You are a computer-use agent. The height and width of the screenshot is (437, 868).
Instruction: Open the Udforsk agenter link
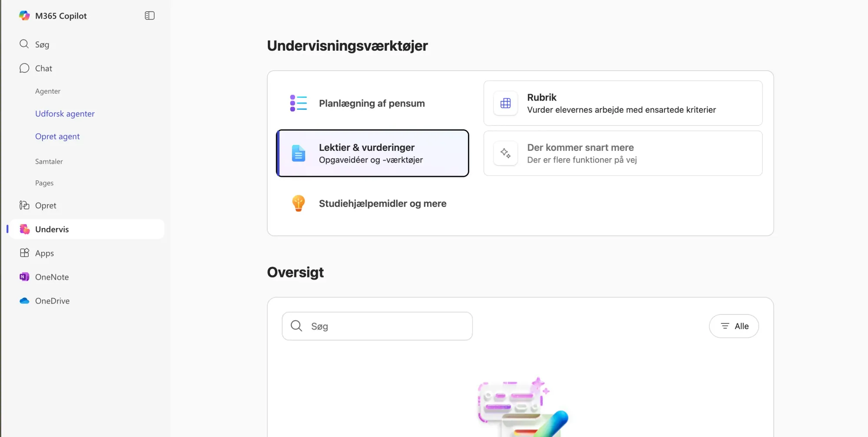(65, 114)
